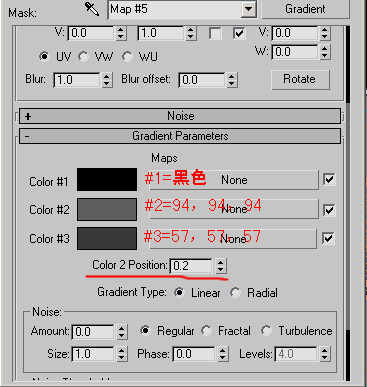Collapse the Gradient Parameters rollout
The image size is (367, 387).
[180, 136]
